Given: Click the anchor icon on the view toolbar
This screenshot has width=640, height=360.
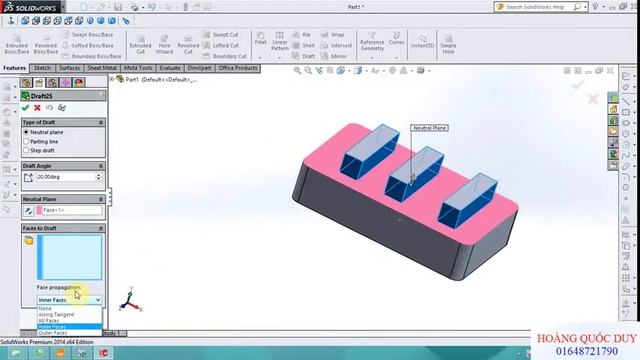Looking at the screenshot, I should [x=11, y=21].
